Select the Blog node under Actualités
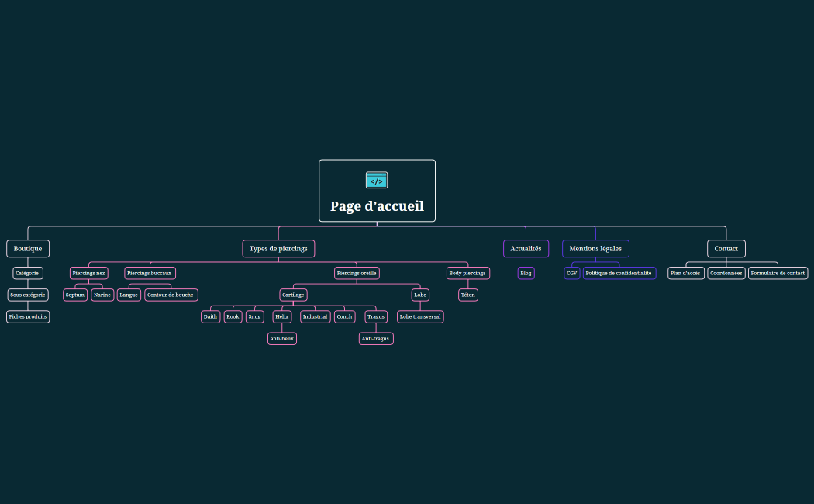Image resolution: width=814 pixels, height=504 pixels. click(x=526, y=273)
